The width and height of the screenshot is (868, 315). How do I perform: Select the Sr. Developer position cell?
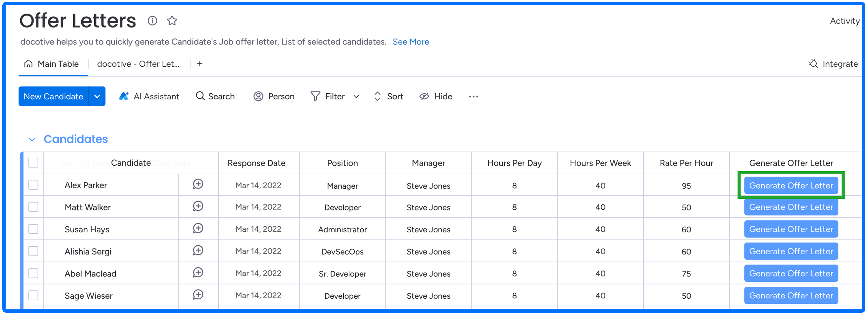342,274
